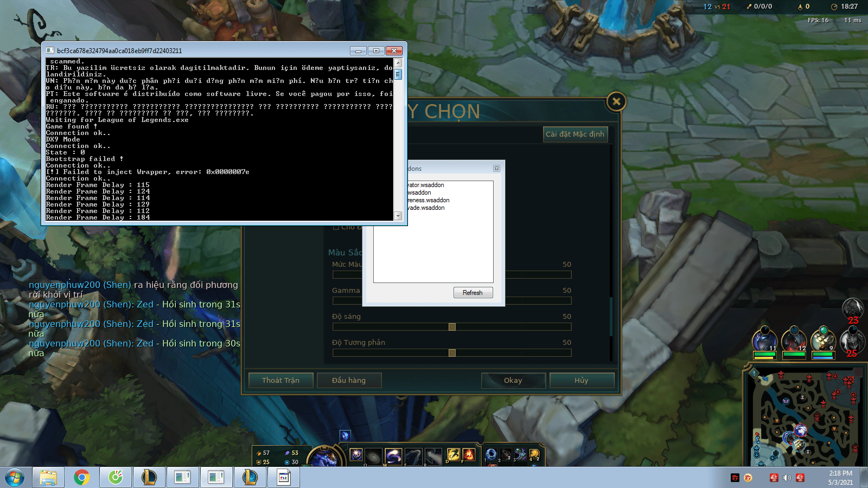Select the "reness.wsaddon" entry in the addons list
Screen dimensions: 868x488
[429, 200]
